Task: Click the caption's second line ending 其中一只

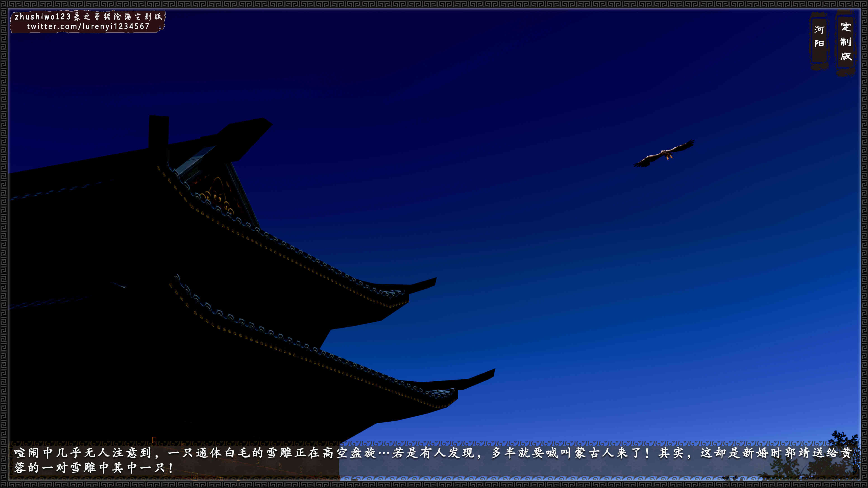Action: coord(94,468)
